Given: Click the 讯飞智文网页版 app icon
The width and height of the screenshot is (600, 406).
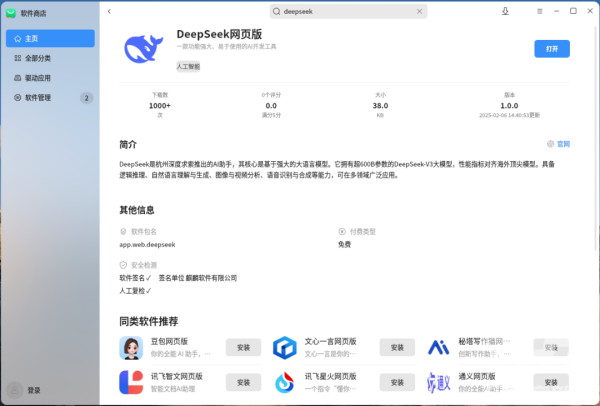Looking at the screenshot, I should 131,382.
